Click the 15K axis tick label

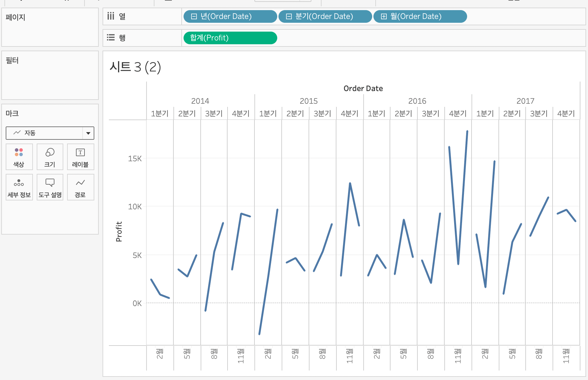tap(135, 159)
